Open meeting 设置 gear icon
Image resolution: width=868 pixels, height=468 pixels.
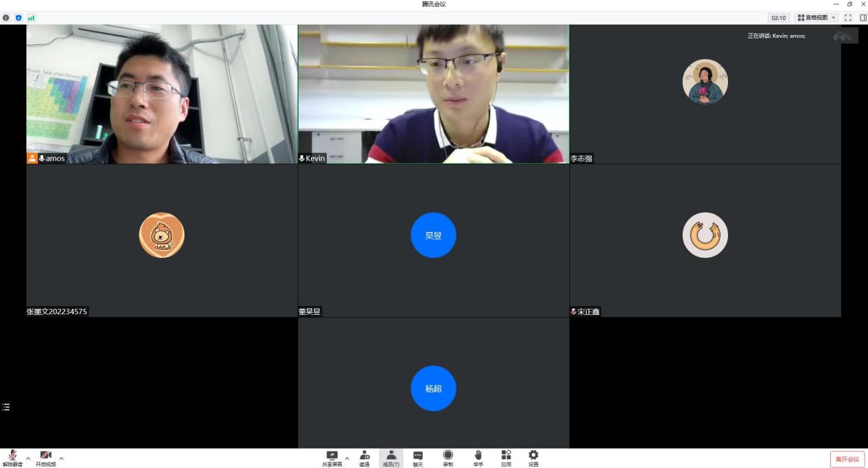tap(533, 458)
